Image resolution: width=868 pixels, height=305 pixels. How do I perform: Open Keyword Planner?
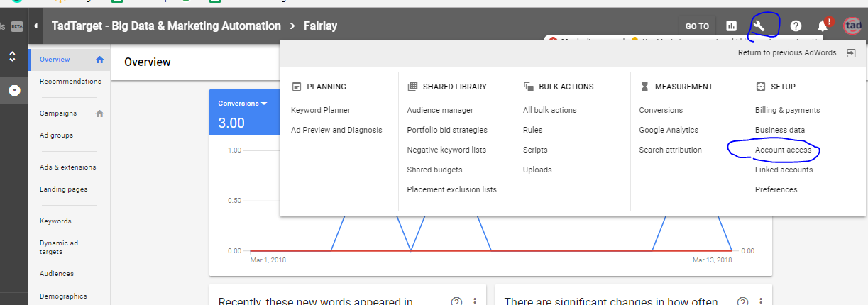point(321,110)
